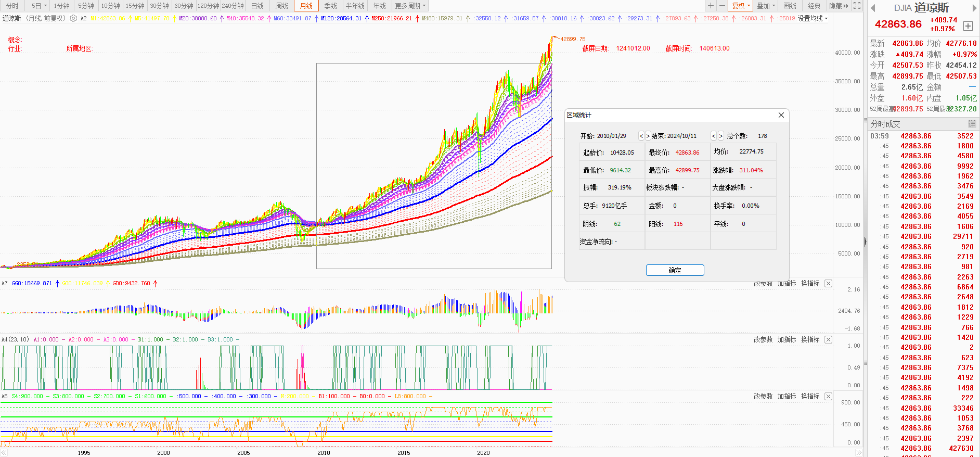Switch to 分时 tab
This screenshot has height=457, width=980.
coord(12,6)
